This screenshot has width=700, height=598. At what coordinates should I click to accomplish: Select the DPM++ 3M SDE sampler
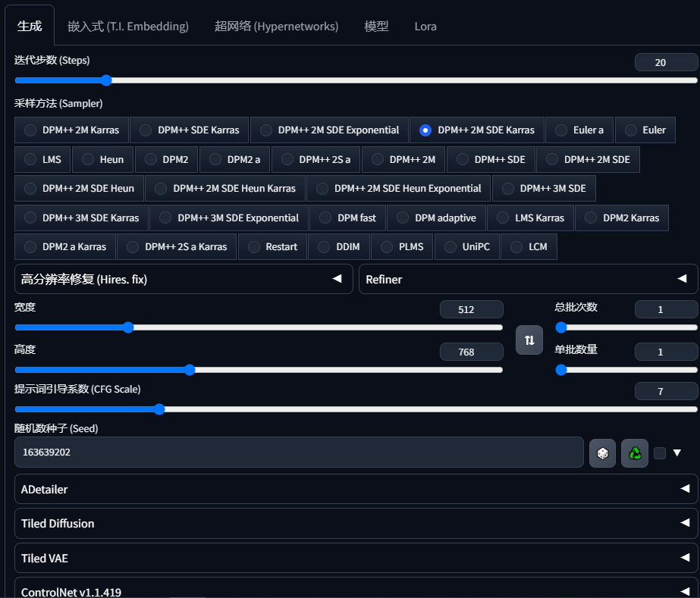[x=544, y=188]
